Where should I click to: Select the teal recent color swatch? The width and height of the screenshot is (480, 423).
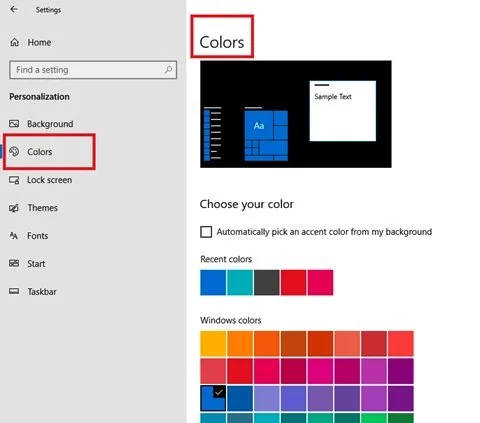tap(240, 283)
